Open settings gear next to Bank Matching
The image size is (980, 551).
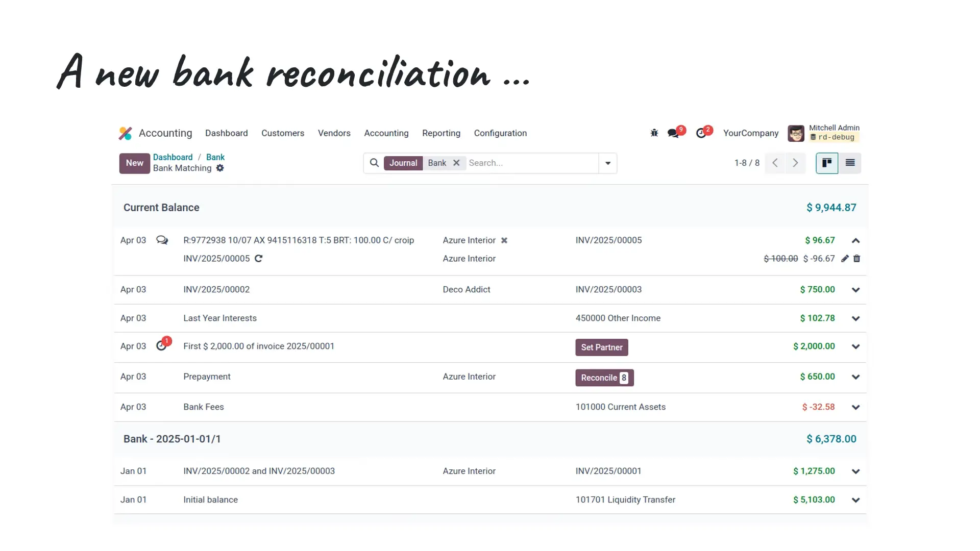[x=220, y=168]
